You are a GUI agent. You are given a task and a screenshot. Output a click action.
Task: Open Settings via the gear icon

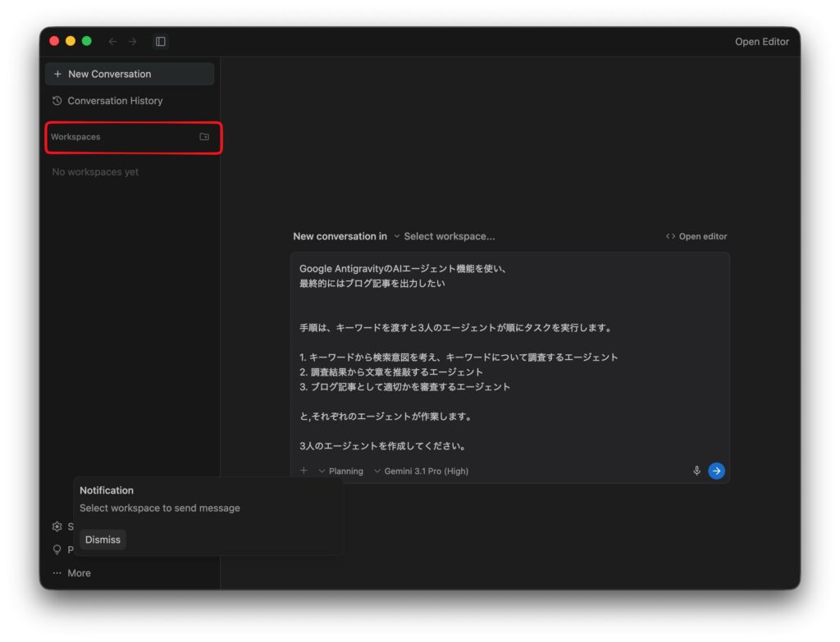tap(57, 526)
